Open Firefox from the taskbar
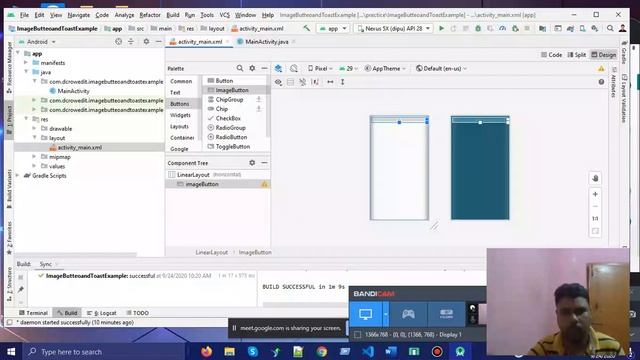Screen dimensions: 640x360 [x=207, y=351]
